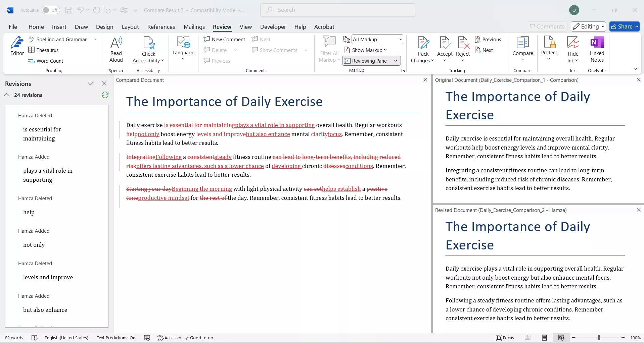Image resolution: width=644 pixels, height=343 pixels.
Task: Open Linked Notes in OneNote
Action: click(597, 49)
